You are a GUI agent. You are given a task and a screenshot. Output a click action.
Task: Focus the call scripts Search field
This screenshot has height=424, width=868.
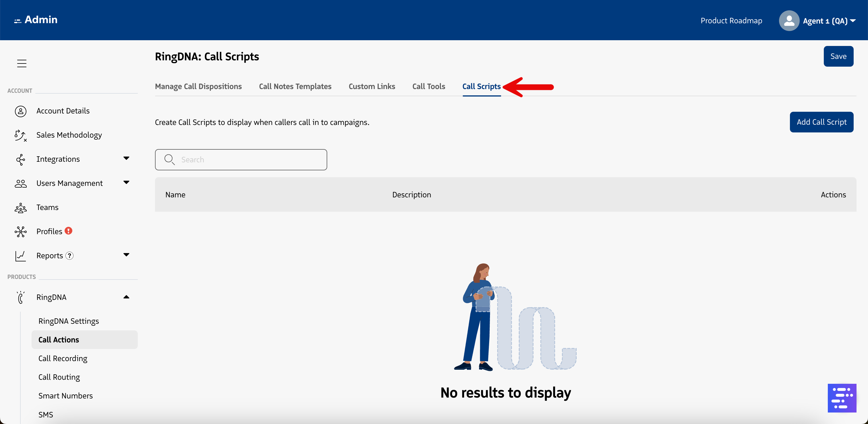(249, 159)
